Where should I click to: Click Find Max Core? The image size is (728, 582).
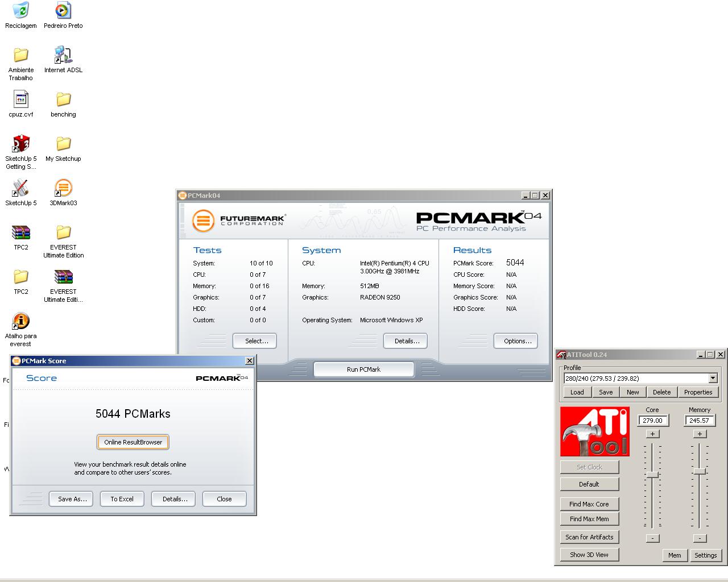589,504
